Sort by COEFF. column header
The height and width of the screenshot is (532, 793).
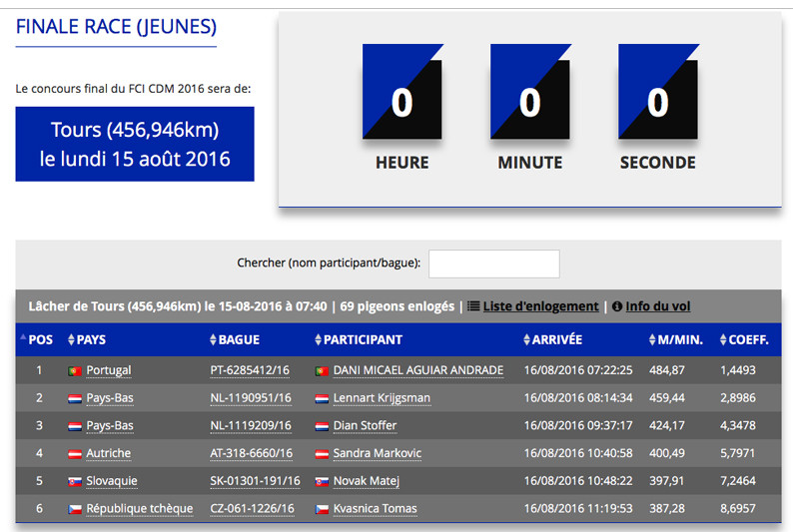tap(748, 339)
